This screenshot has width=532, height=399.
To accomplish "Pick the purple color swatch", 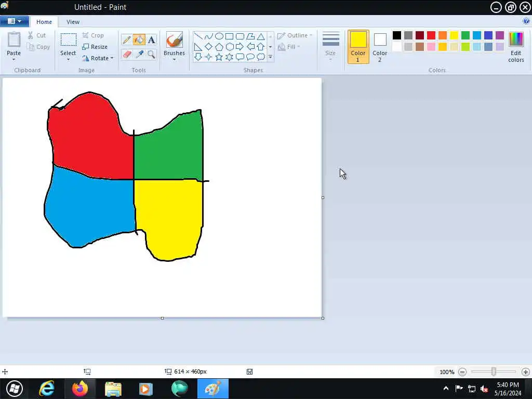I will 500,35.
